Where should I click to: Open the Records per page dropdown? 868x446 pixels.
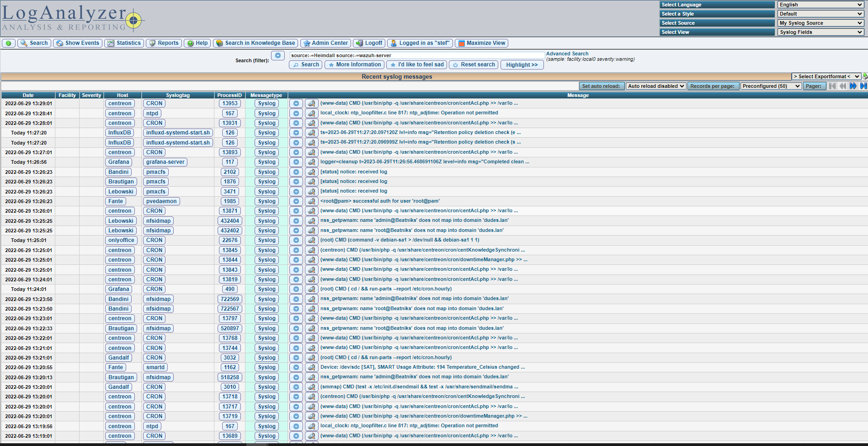pos(771,86)
